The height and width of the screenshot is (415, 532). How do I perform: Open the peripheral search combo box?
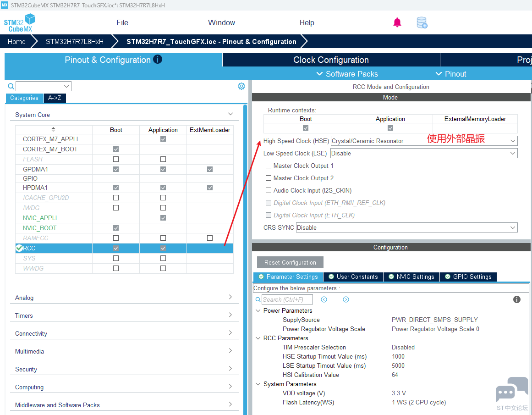pyautogui.click(x=44, y=86)
